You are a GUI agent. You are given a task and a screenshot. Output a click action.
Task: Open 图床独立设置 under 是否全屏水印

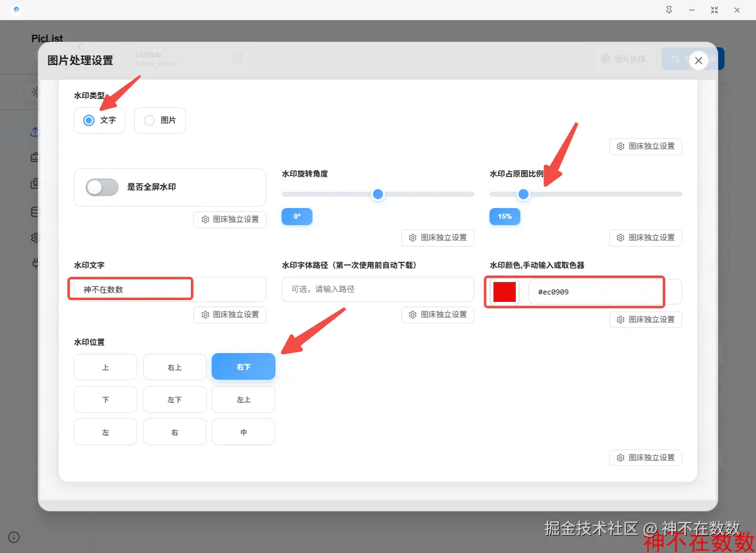[230, 219]
